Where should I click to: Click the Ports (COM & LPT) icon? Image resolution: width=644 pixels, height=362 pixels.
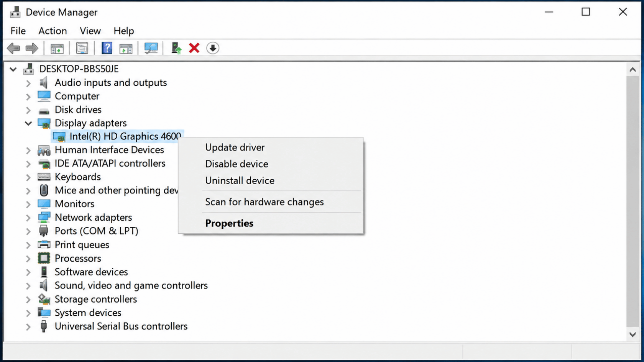tap(44, 231)
